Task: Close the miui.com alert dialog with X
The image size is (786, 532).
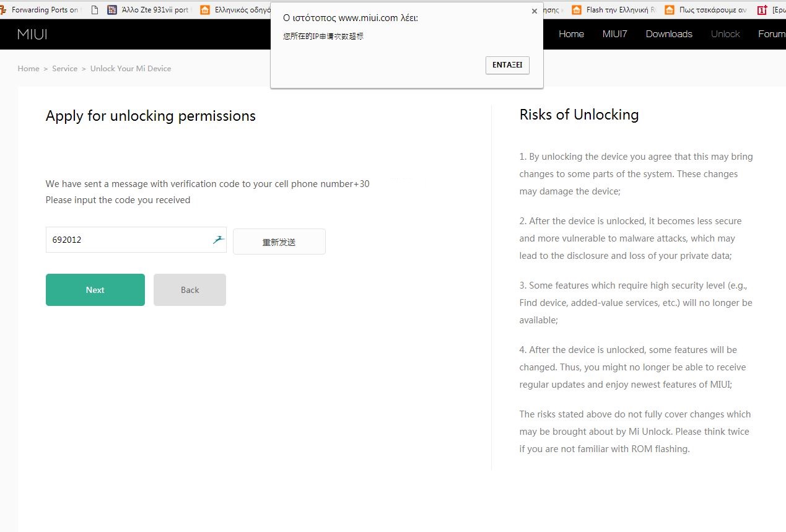Action: [535, 11]
